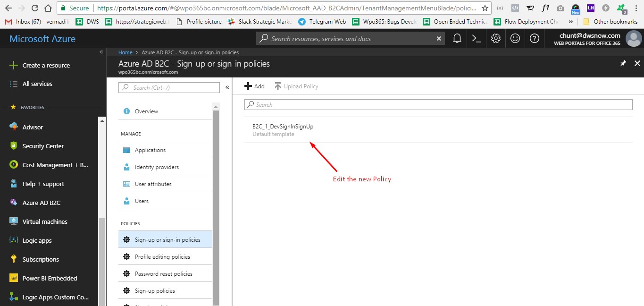Click Add to create a policy
Viewport: 644px width, 306px height.
coord(254,86)
